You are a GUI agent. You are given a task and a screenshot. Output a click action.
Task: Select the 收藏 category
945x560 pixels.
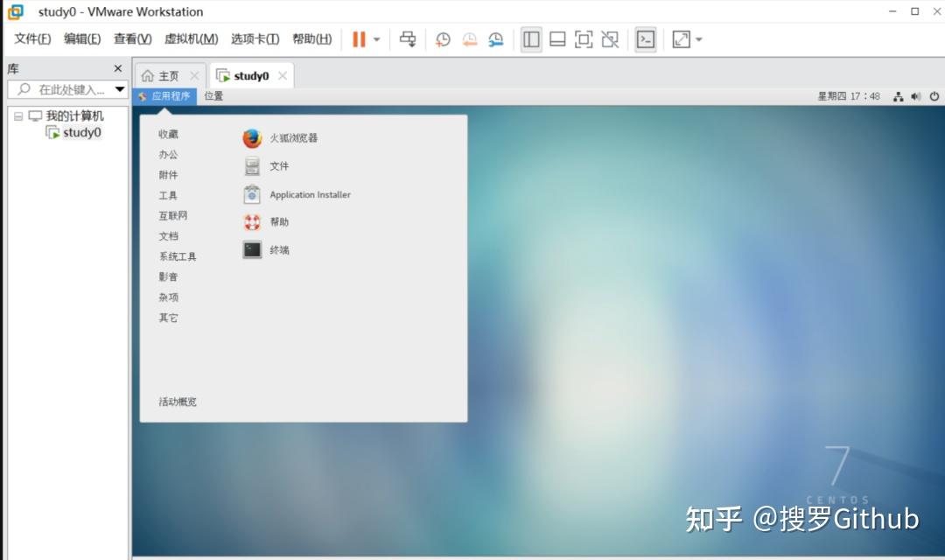point(168,134)
